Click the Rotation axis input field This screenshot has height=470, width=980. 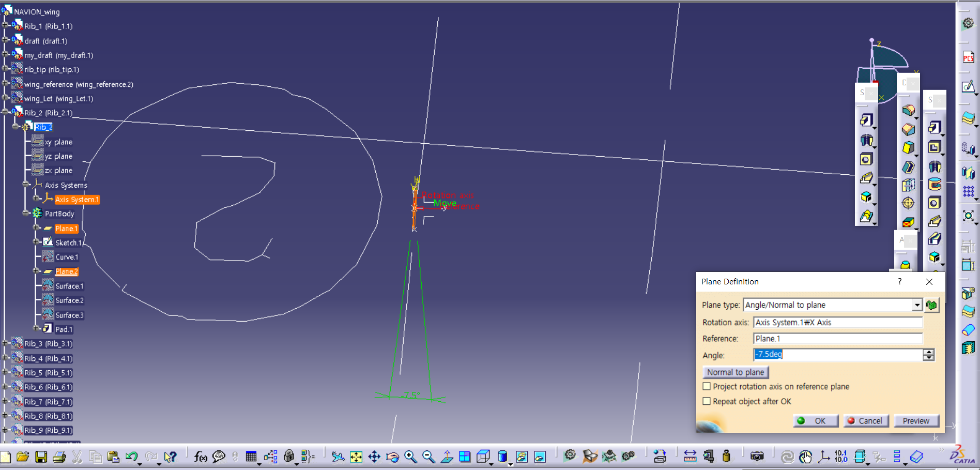837,322
